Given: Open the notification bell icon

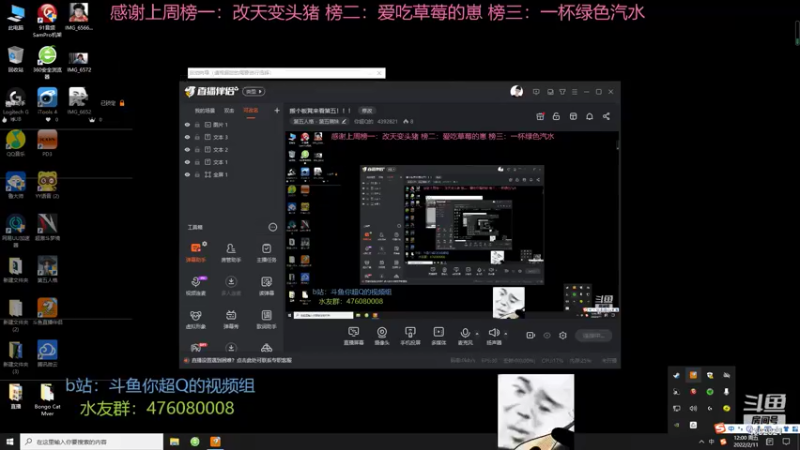Looking at the screenshot, I should tap(589, 116).
